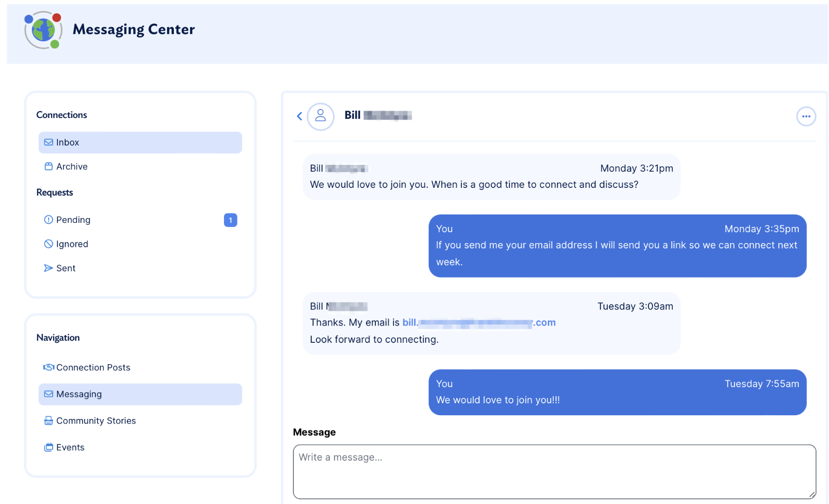Open the Ignored requests list

click(x=72, y=244)
